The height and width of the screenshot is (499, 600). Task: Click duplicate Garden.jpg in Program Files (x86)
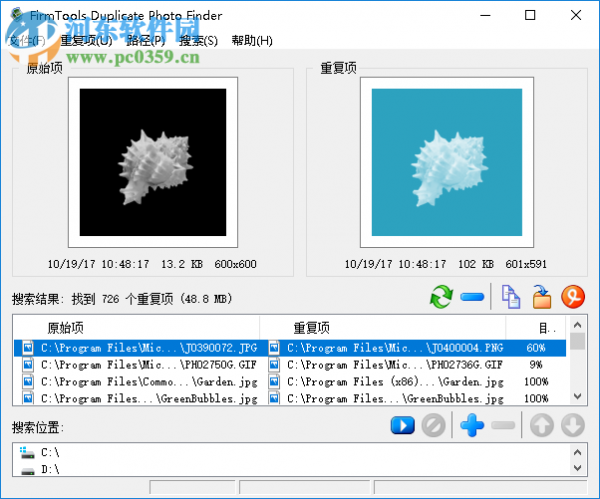point(395,382)
